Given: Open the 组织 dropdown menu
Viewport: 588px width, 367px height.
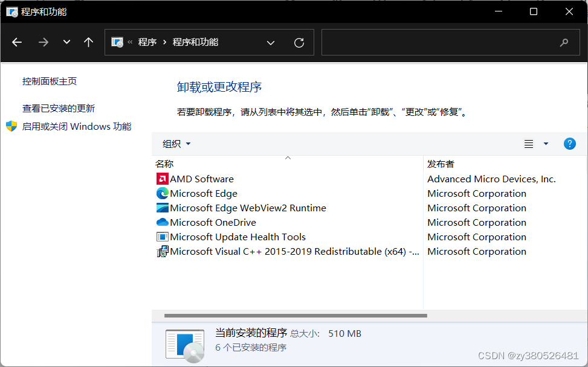Looking at the screenshot, I should 176,144.
